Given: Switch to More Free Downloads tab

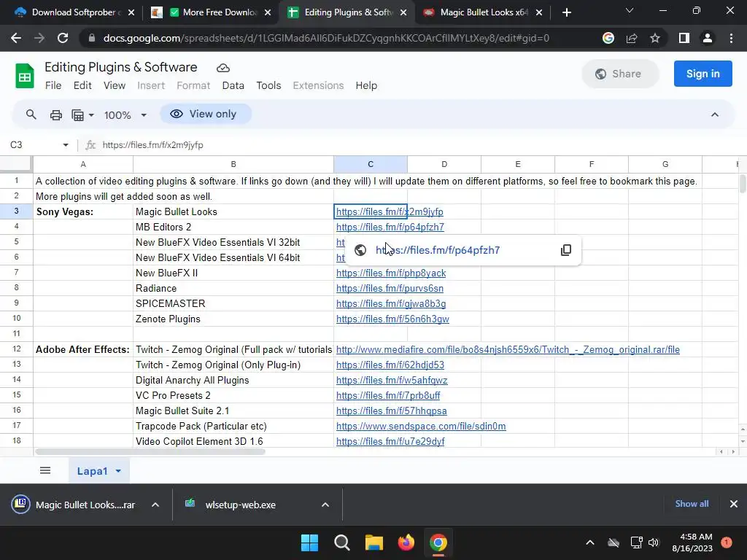Looking at the screenshot, I should [x=211, y=12].
